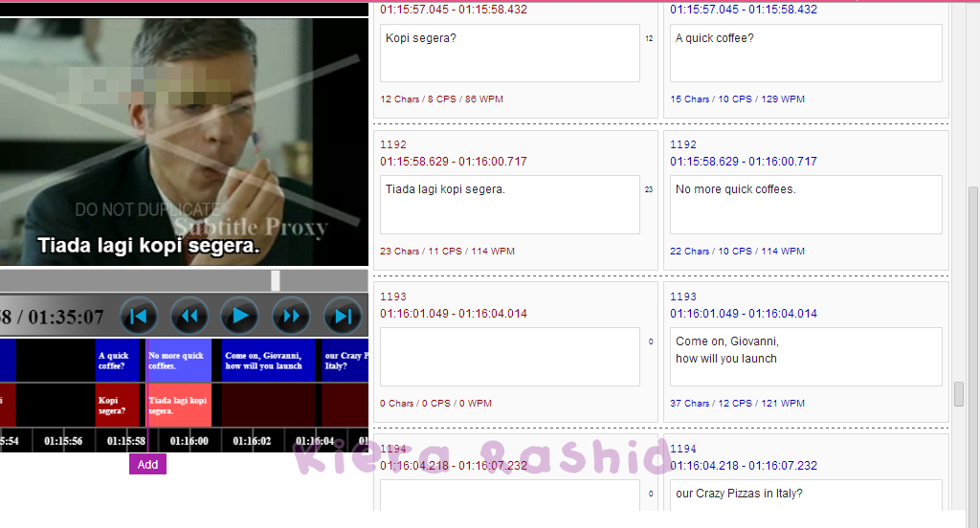Click the video progress slider handle
Image resolution: width=980 pixels, height=528 pixels.
pos(275,280)
